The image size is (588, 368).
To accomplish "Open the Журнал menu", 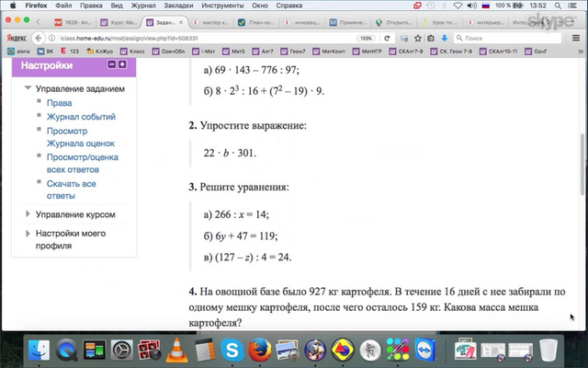I will coord(143,6).
